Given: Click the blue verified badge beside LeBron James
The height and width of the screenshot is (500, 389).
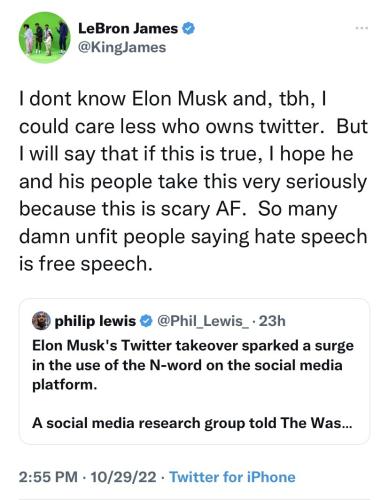Looking at the screenshot, I should (188, 29).
